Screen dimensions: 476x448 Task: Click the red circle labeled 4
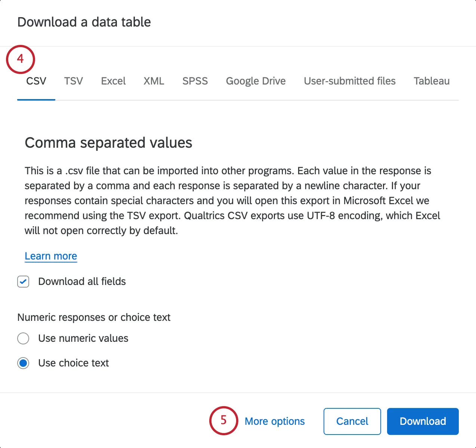tap(21, 59)
